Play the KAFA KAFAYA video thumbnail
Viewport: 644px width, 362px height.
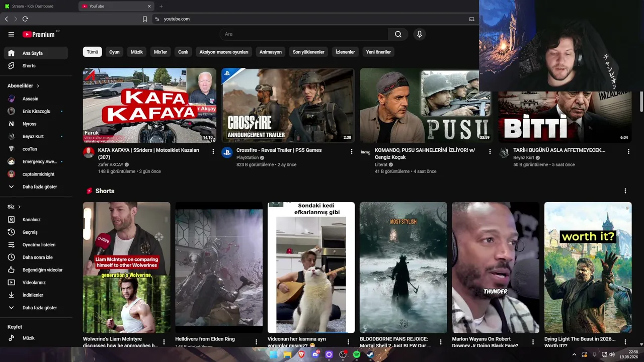149,106
